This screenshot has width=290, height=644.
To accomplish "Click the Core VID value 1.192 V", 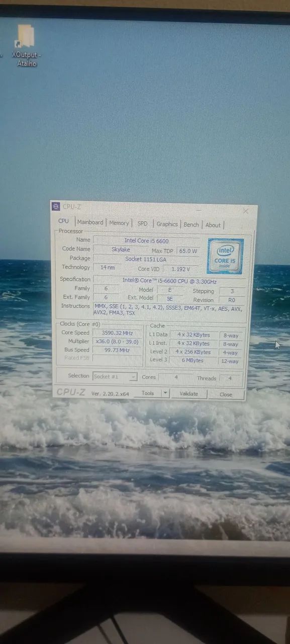I will point(181,269).
